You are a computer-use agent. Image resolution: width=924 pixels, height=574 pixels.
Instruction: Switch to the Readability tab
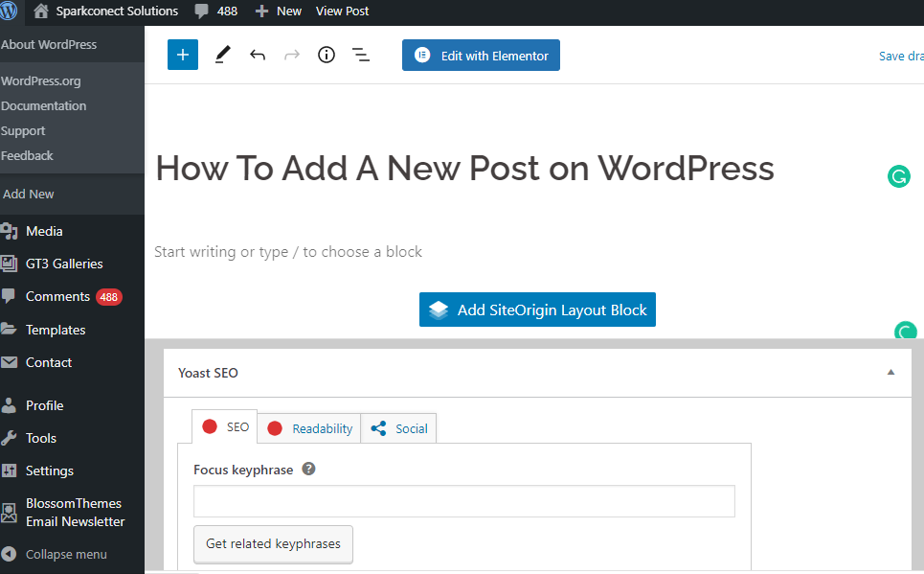click(308, 428)
